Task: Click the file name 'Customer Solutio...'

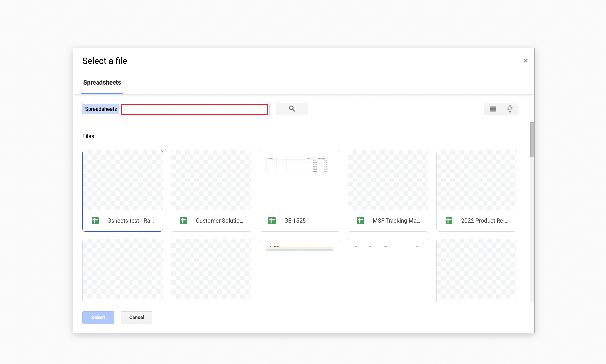Action: (219, 220)
